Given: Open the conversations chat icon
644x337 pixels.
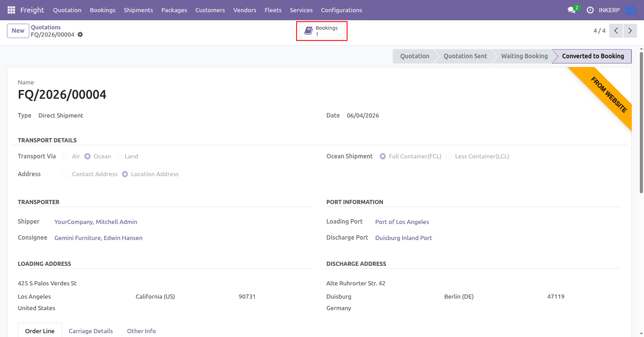Looking at the screenshot, I should pyautogui.click(x=572, y=10).
